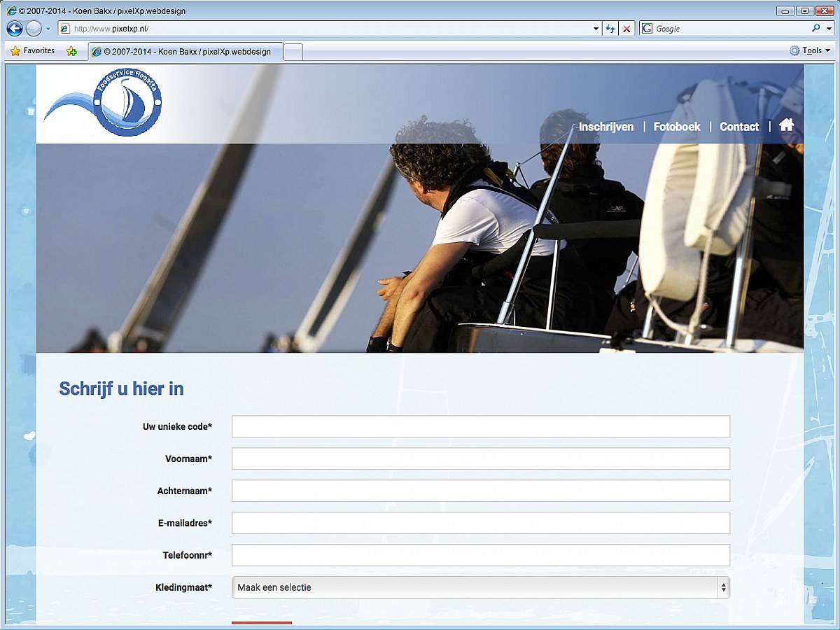Click the Back navigation arrow icon

point(14,28)
